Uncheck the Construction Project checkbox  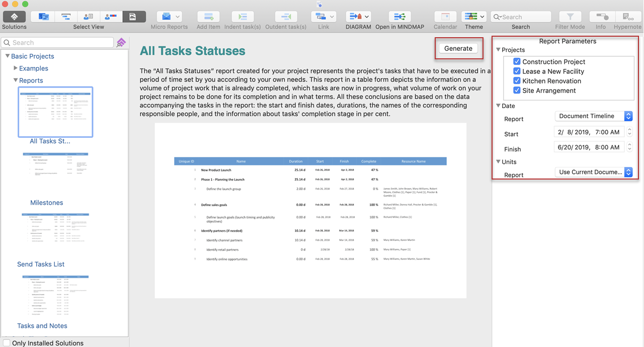pos(517,61)
